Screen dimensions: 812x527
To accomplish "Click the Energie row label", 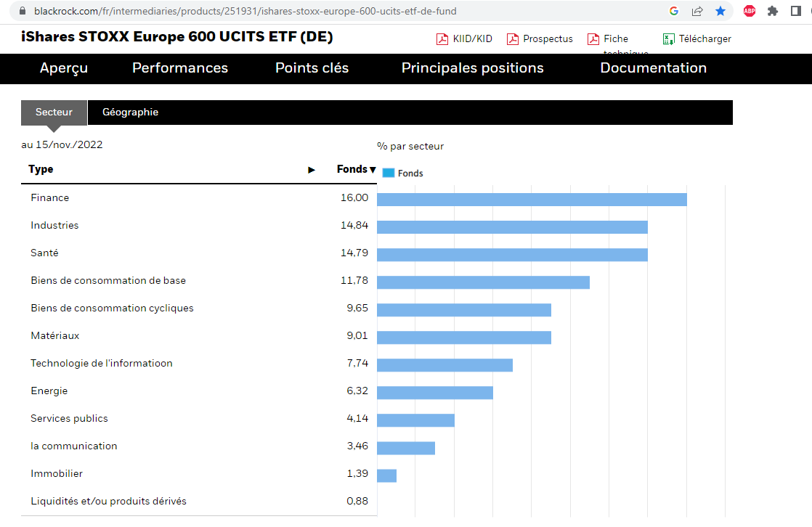I will point(49,391).
